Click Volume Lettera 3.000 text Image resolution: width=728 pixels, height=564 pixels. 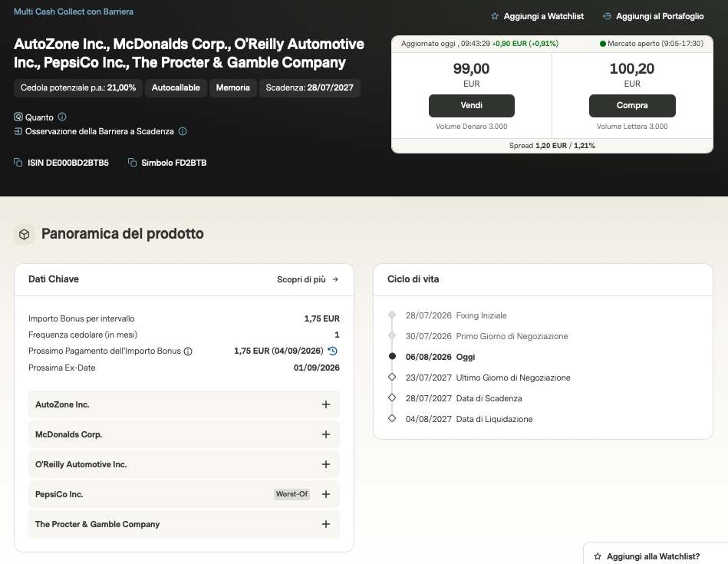[x=632, y=127]
